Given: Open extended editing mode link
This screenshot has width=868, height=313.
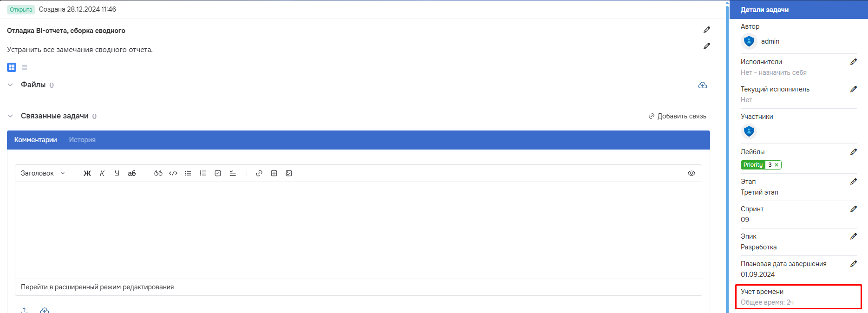Looking at the screenshot, I should coord(98,287).
